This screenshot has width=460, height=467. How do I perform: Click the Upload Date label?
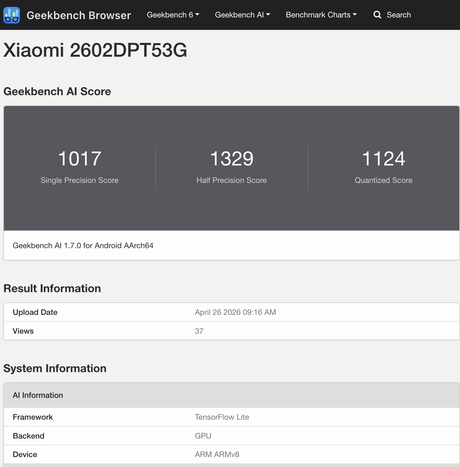(35, 312)
